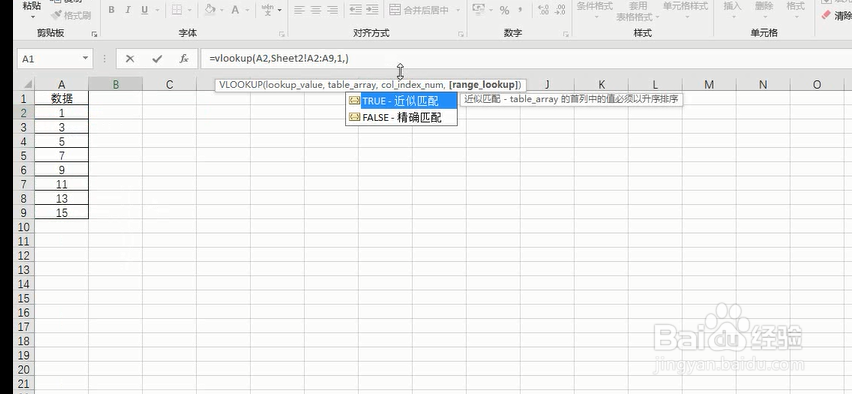Screen dimensions: 852x394
Task: Open the underline style dropdown arrow
Action: pos(158,10)
